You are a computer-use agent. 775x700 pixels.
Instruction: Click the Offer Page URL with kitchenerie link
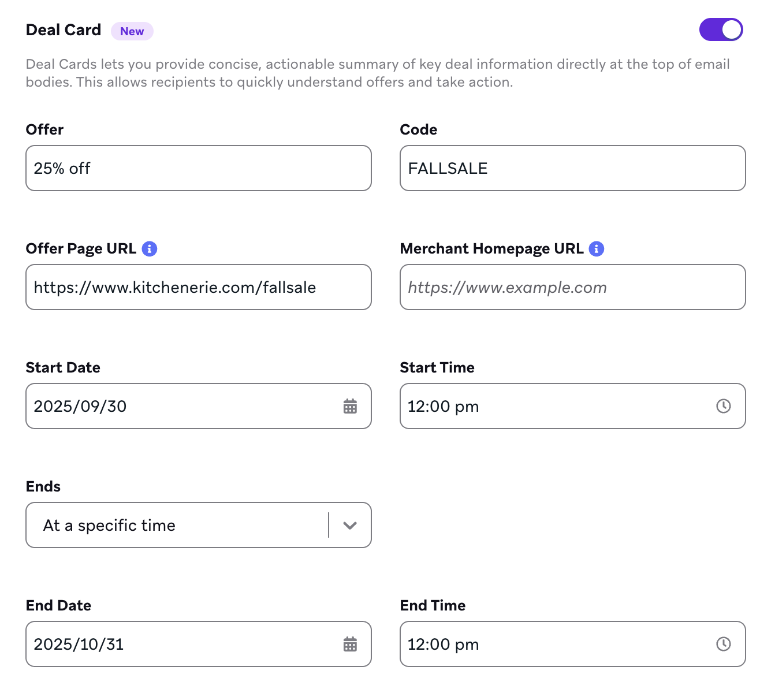coord(198,287)
